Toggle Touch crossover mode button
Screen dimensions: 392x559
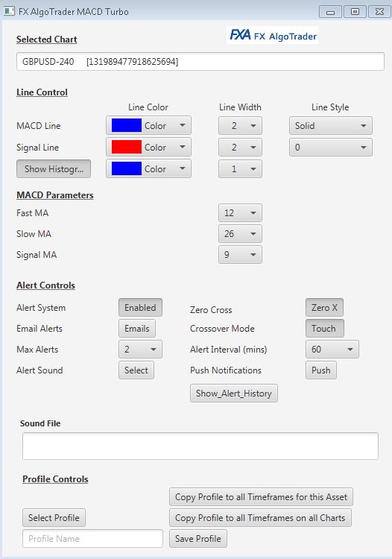click(x=325, y=329)
